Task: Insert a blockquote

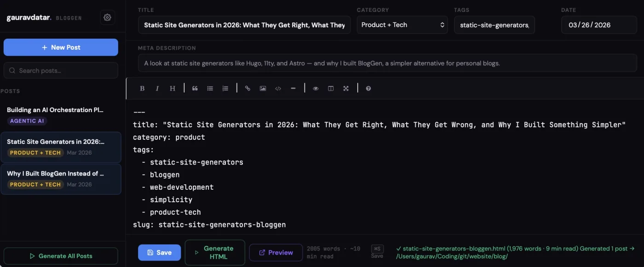Action: pyautogui.click(x=195, y=88)
